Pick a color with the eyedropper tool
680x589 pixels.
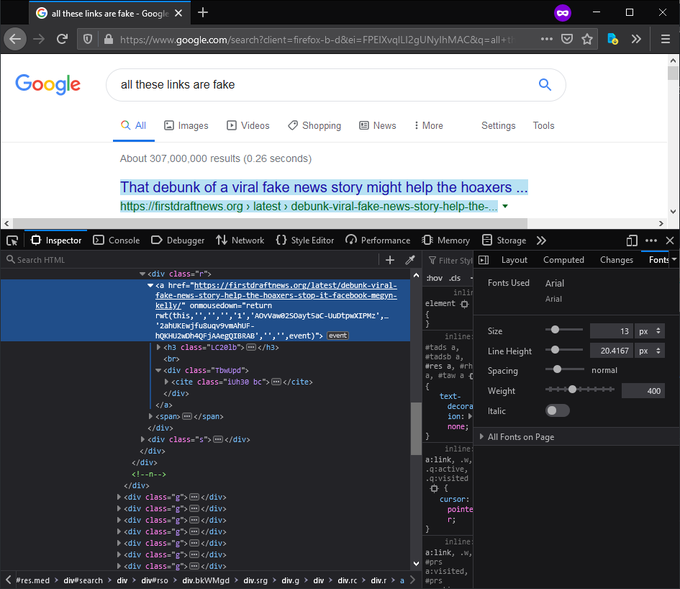pyautogui.click(x=410, y=260)
